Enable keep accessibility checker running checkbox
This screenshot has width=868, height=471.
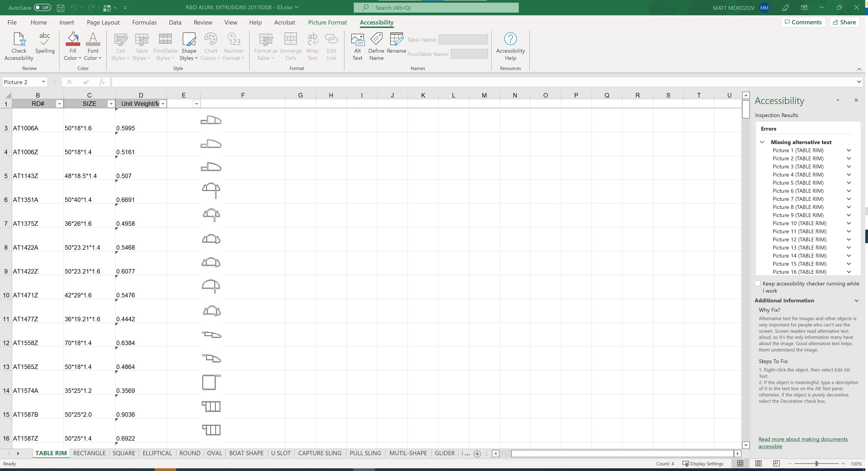pos(758,283)
